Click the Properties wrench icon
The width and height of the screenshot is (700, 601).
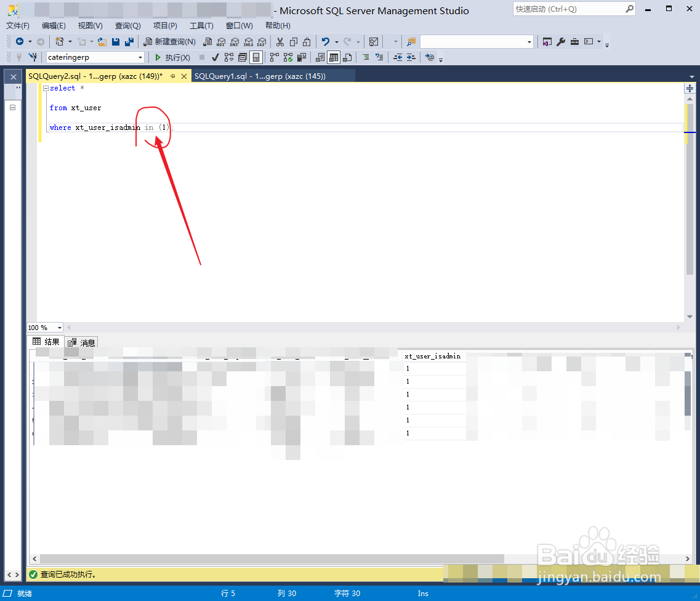click(x=561, y=41)
